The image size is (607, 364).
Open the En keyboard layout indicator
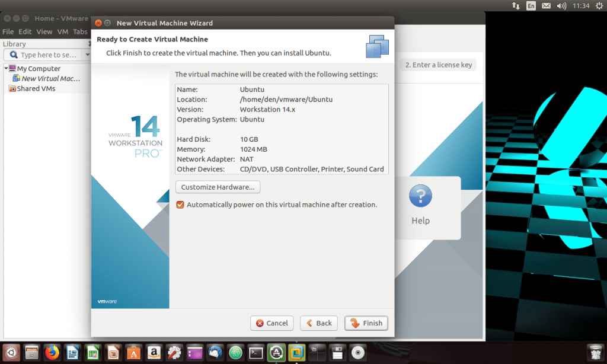(x=531, y=6)
